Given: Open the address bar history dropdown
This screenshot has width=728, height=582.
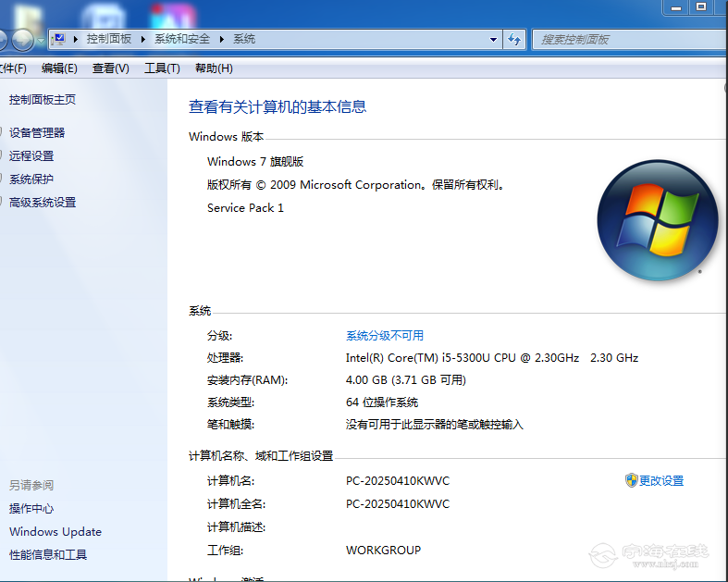Looking at the screenshot, I should point(494,40).
